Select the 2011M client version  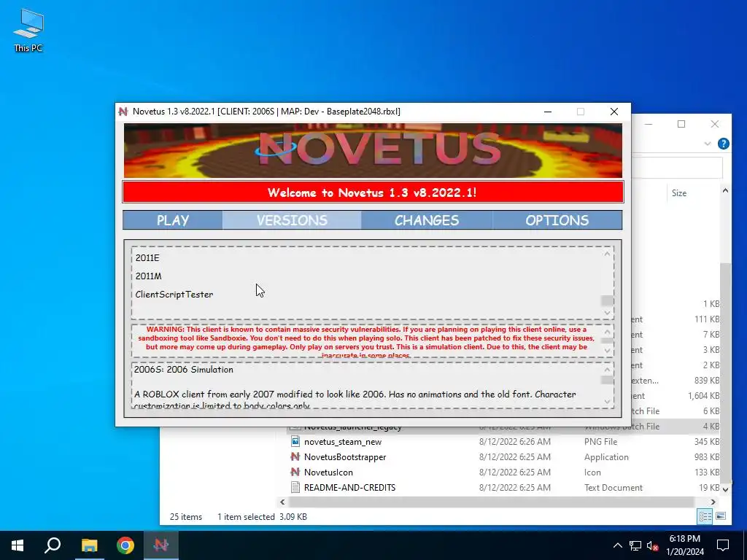[148, 276]
